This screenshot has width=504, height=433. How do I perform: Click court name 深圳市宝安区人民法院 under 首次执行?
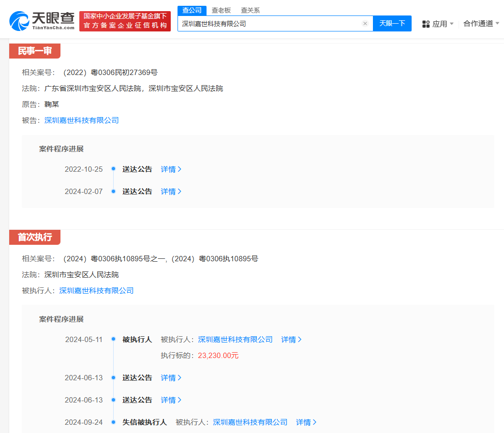coord(82,274)
